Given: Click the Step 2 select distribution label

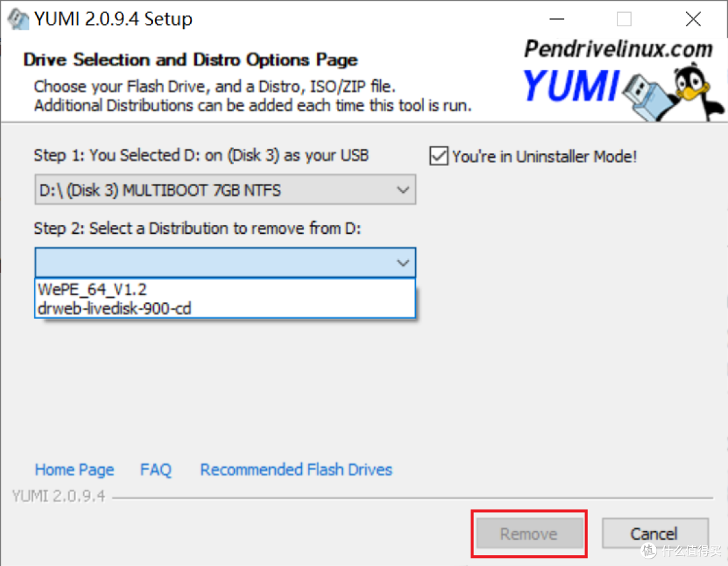Looking at the screenshot, I should 198,228.
